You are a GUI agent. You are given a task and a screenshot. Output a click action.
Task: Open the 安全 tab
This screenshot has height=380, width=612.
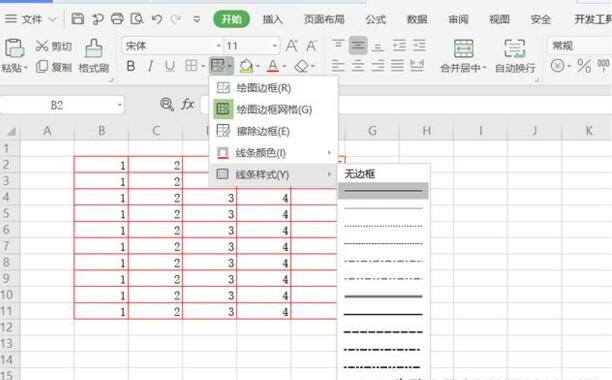541,19
